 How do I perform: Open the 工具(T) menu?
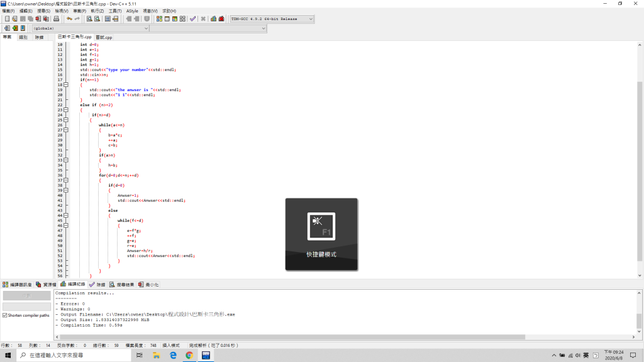(x=115, y=11)
